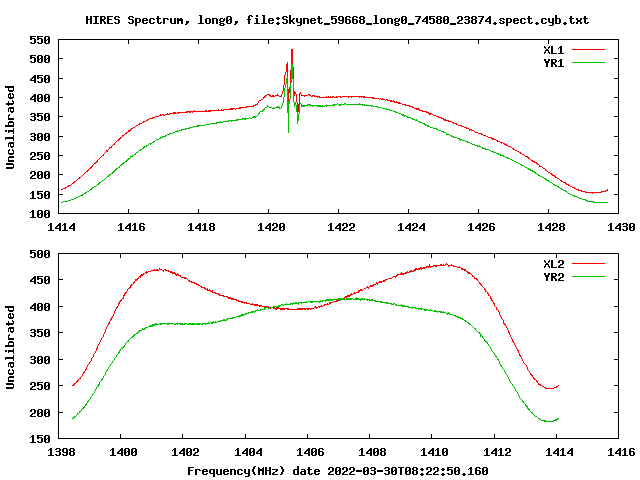This screenshot has width=640, height=480.
Task: Click the top plot Uncalibrated y-axis label
Action: click(10, 127)
